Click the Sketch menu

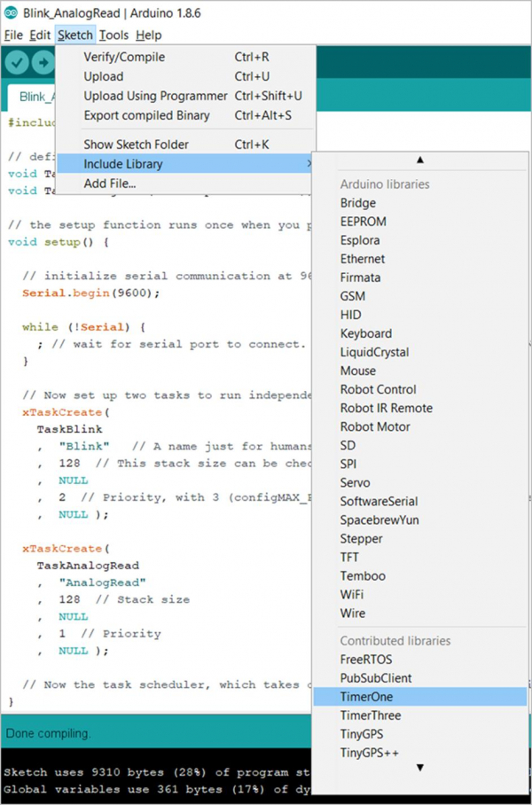pos(75,35)
